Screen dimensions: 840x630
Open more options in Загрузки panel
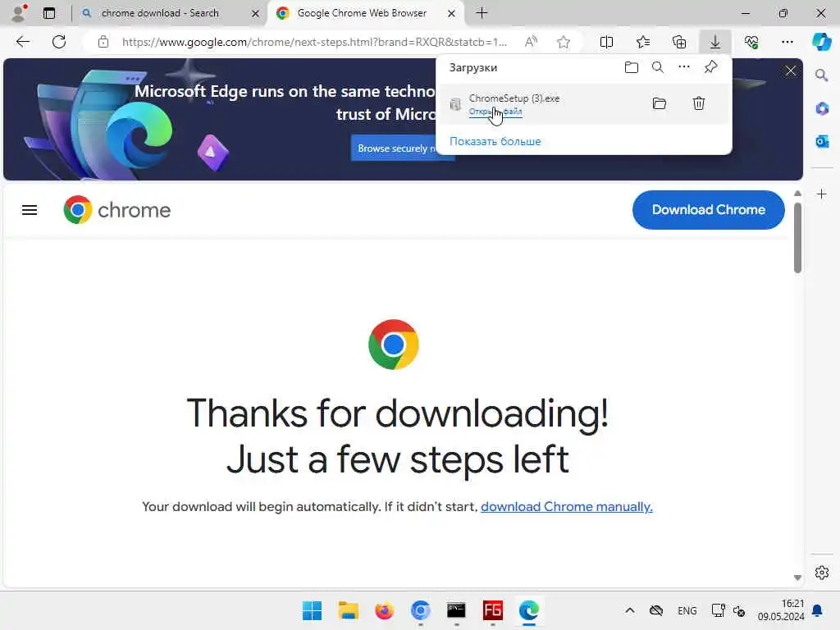coord(684,67)
